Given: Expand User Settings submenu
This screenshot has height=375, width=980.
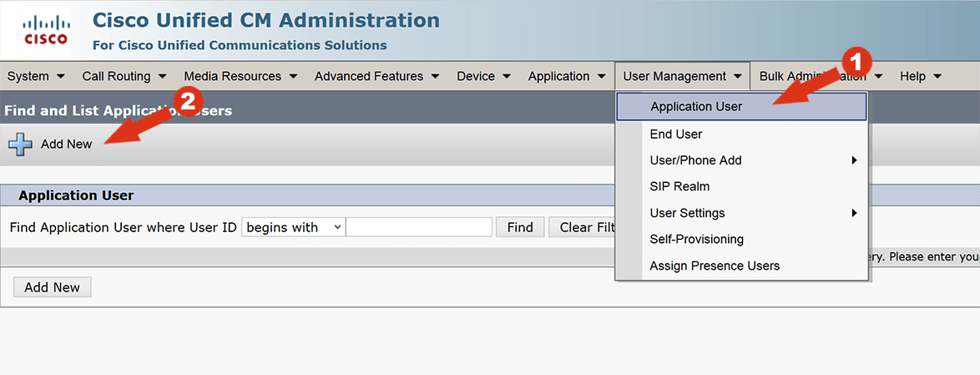Looking at the screenshot, I should (741, 213).
